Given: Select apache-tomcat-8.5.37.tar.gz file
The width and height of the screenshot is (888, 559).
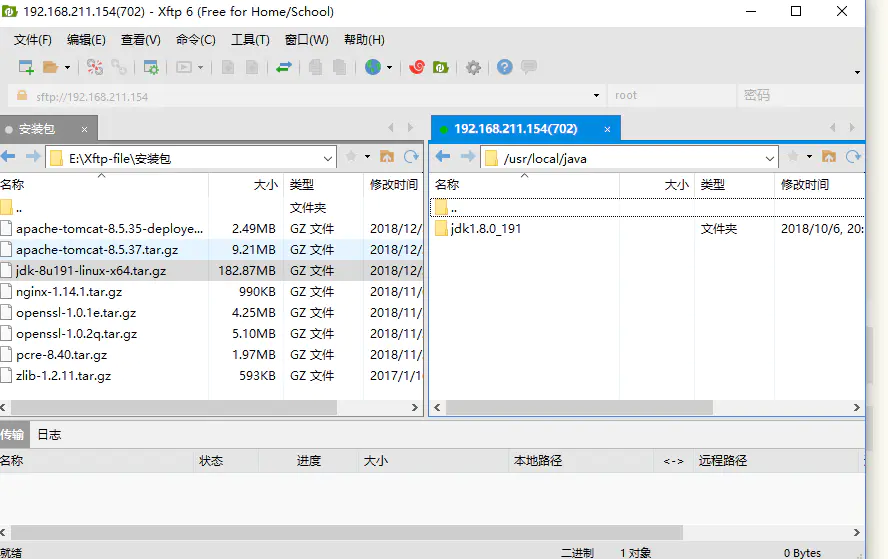Looking at the screenshot, I should tap(211, 250).
